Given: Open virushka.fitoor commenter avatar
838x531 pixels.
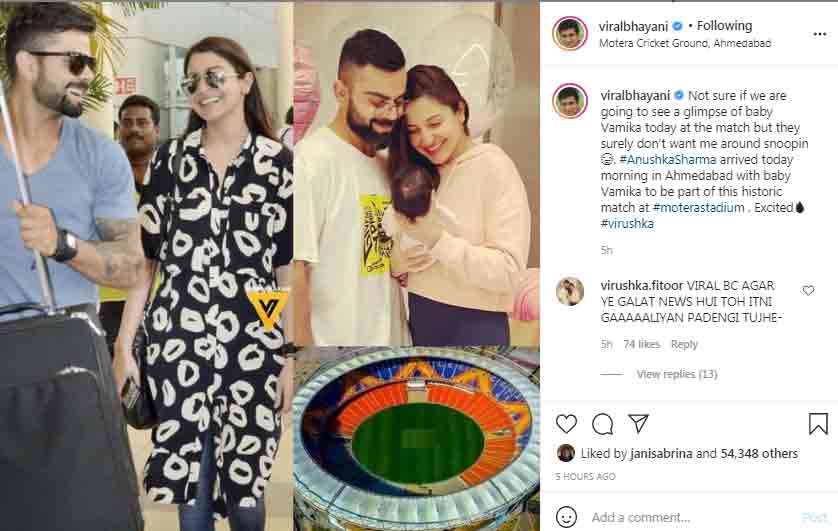Looking at the screenshot, I should click(570, 292).
